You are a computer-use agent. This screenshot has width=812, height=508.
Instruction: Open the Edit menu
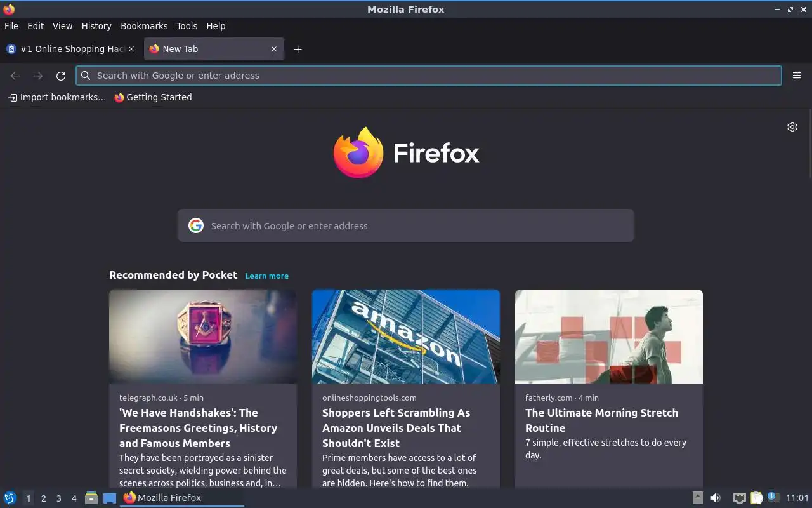36,26
